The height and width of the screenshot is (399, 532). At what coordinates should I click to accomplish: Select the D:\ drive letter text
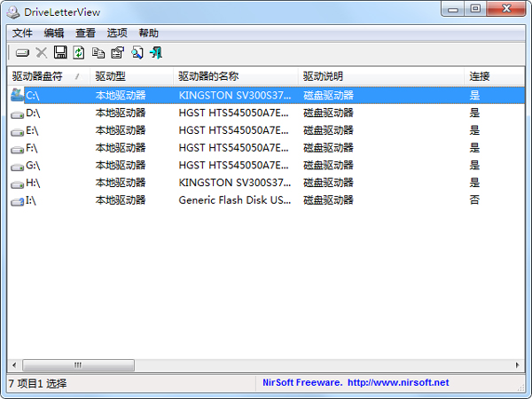click(33, 113)
